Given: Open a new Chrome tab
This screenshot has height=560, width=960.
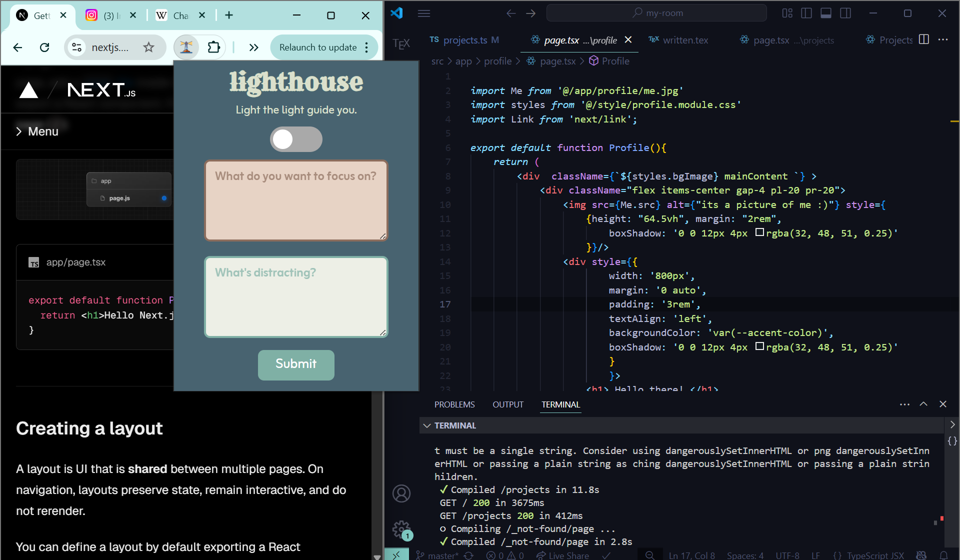Looking at the screenshot, I should coord(229,15).
